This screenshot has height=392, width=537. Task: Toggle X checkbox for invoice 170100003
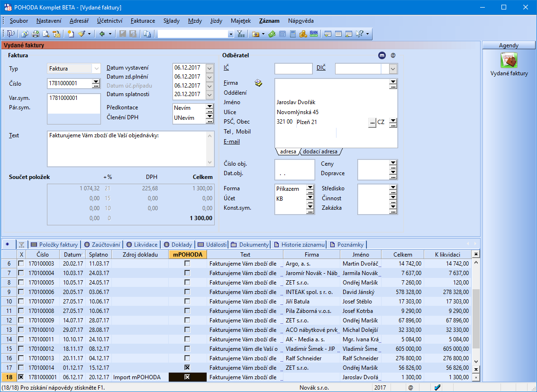[21, 264]
